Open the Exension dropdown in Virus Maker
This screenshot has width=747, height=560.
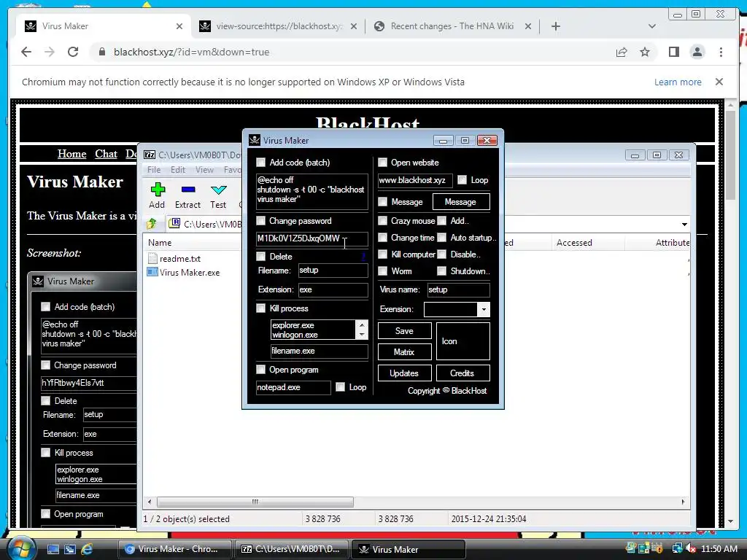484,309
